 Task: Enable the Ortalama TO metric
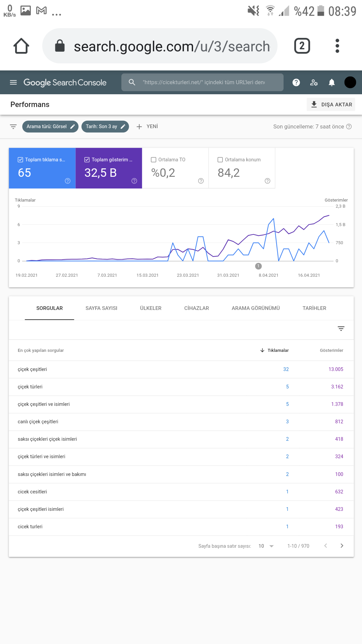(x=154, y=160)
